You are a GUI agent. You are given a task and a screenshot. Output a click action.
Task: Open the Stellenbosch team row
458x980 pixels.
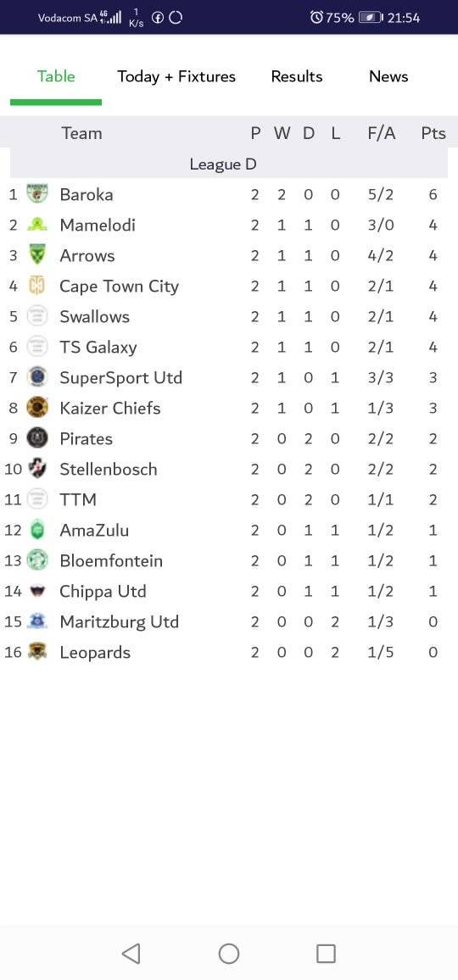pos(229,469)
